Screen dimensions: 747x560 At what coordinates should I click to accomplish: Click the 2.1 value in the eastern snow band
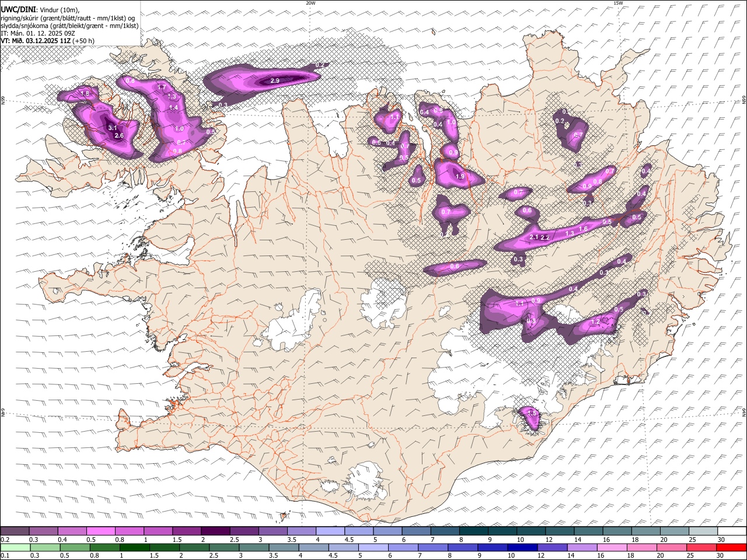(x=534, y=237)
